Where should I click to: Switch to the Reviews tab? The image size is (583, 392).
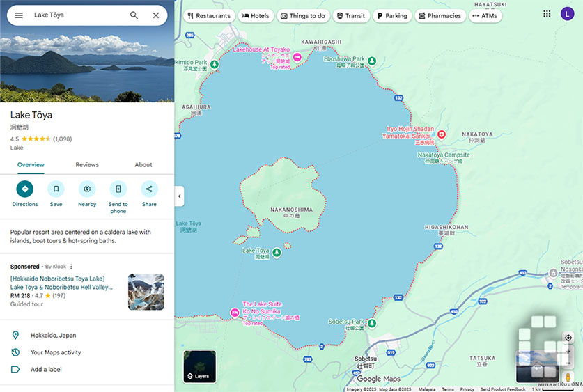click(87, 165)
